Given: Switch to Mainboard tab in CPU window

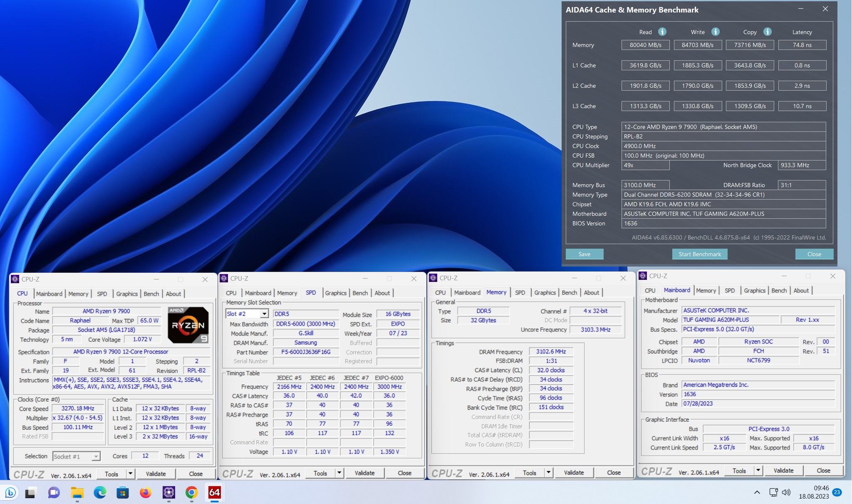Looking at the screenshot, I should [x=49, y=294].
